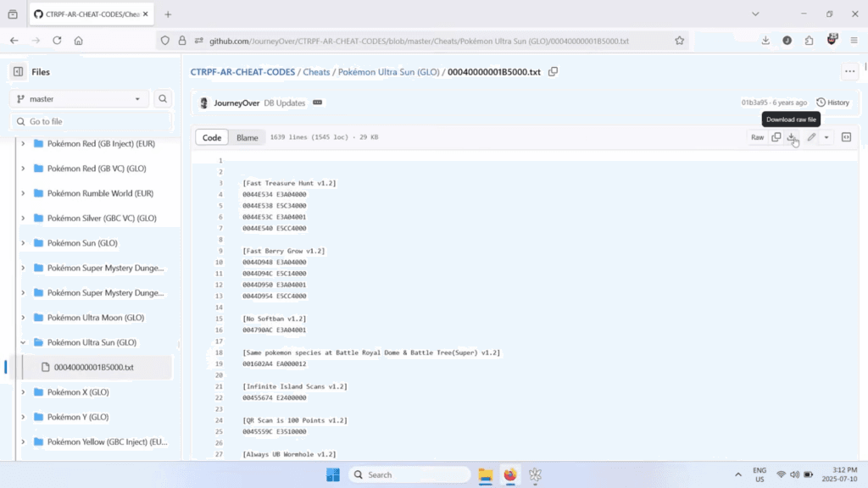Expand Pokémon Red (GB VC) (GLO) folder
This screenshot has height=488, width=868.
(23, 169)
